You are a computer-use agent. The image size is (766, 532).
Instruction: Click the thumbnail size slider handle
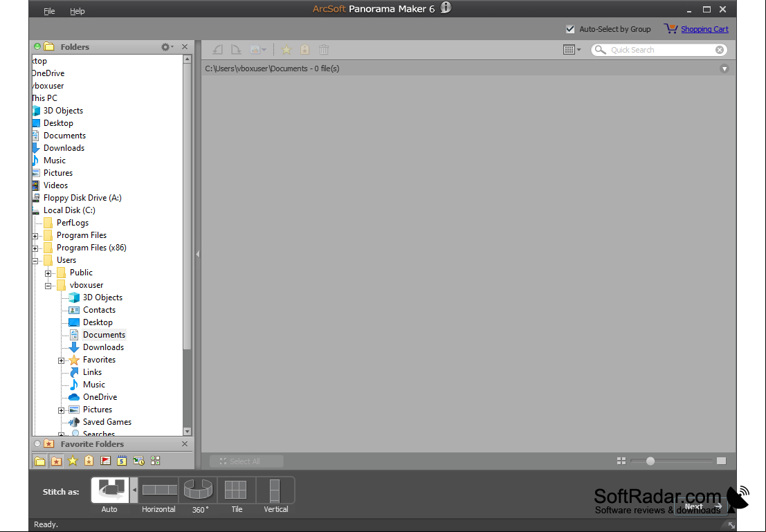pos(650,461)
